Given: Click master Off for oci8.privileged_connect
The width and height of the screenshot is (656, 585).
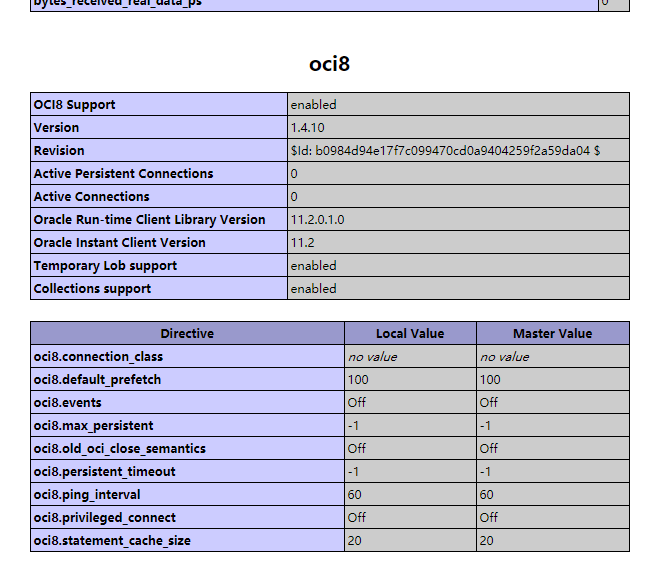Looking at the screenshot, I should (489, 518).
